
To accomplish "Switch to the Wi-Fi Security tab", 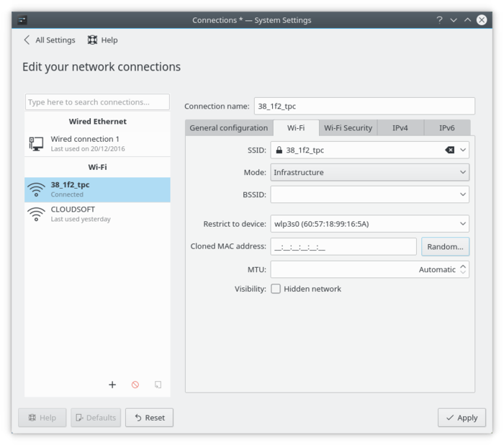I will click(348, 128).
